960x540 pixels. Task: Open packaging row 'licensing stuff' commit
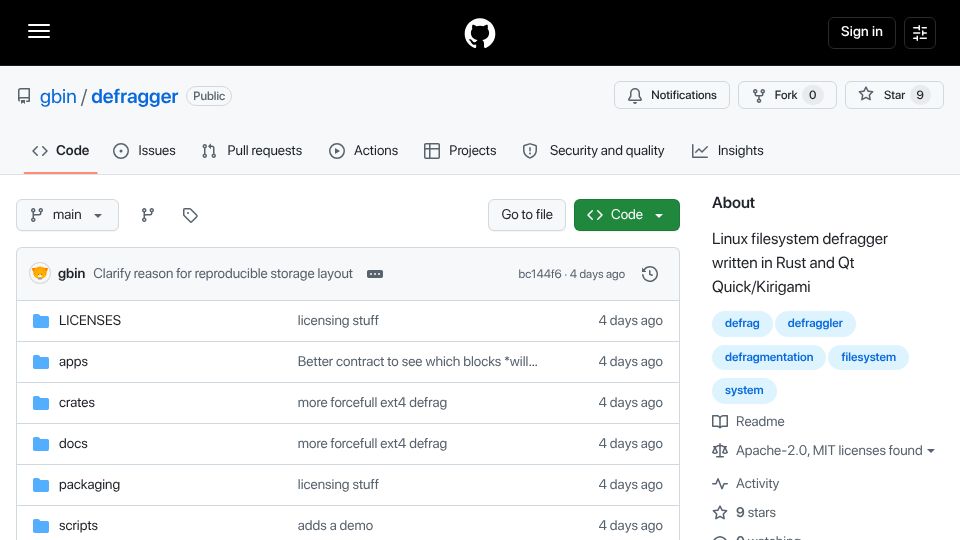point(338,485)
